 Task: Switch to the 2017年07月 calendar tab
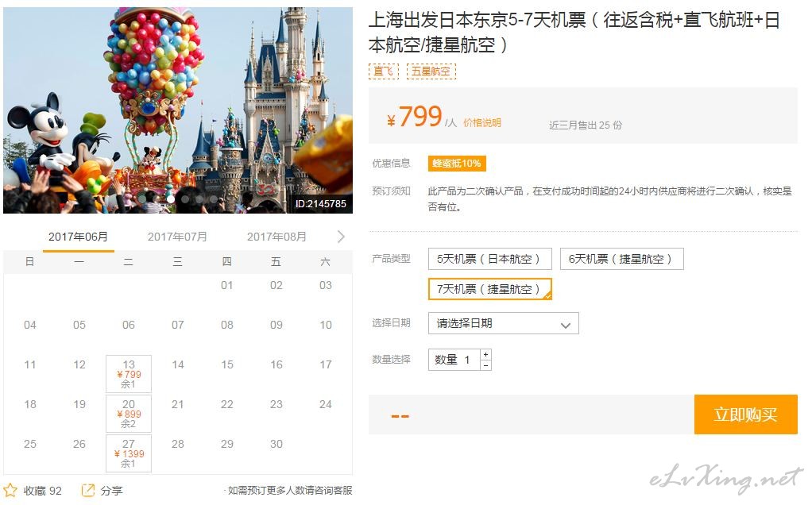click(x=177, y=237)
